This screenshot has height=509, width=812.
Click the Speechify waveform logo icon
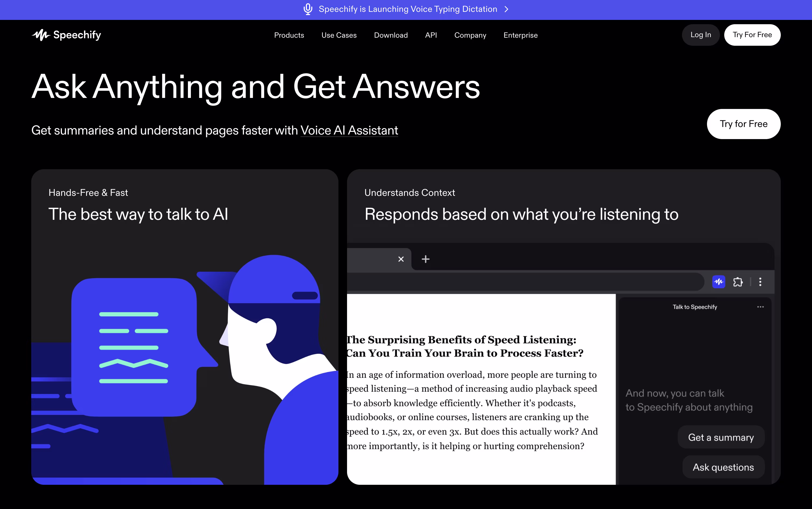[41, 35]
